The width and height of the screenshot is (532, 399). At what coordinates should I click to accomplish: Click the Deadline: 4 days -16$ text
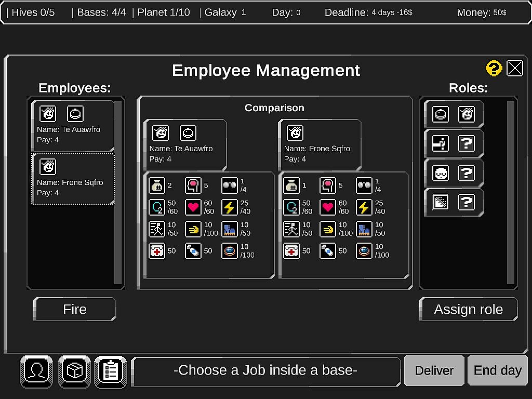tap(368, 12)
